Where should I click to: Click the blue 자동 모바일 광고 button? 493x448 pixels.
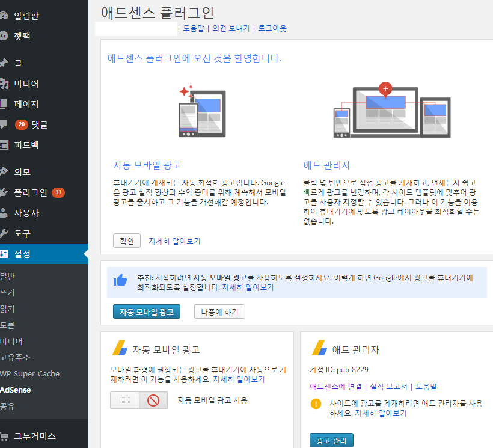pos(147,311)
